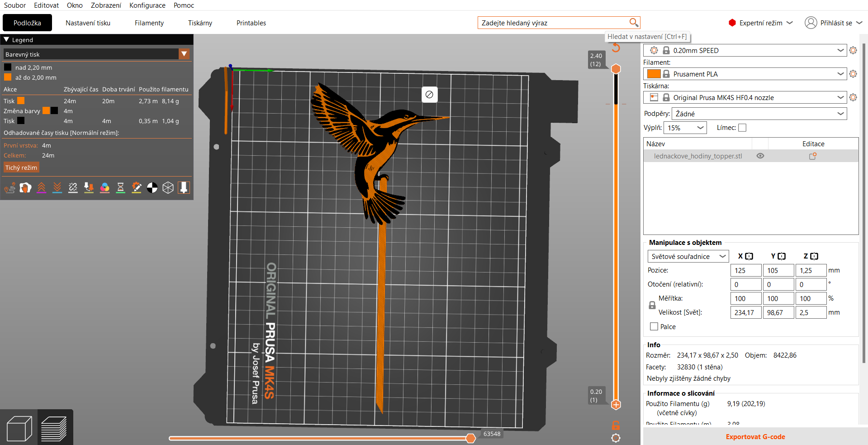Toggle center of gravity icon
The height and width of the screenshot is (445, 868).
click(x=152, y=188)
